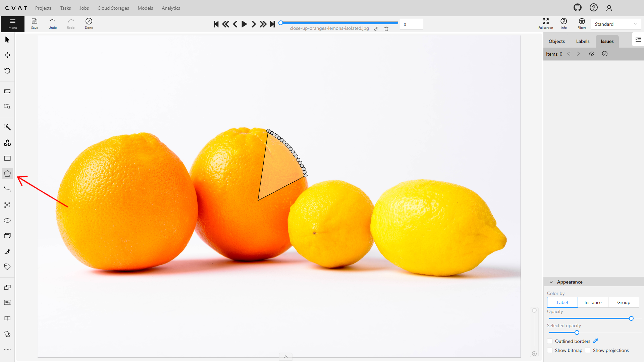Open the OpenCV tools
The width and height of the screenshot is (644, 362).
click(x=7, y=143)
